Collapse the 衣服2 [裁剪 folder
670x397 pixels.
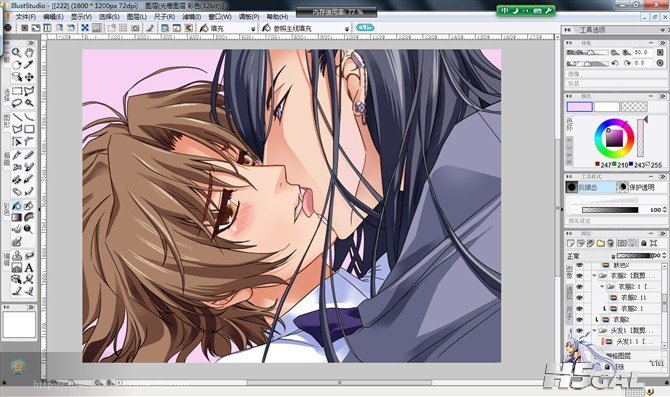594,276
